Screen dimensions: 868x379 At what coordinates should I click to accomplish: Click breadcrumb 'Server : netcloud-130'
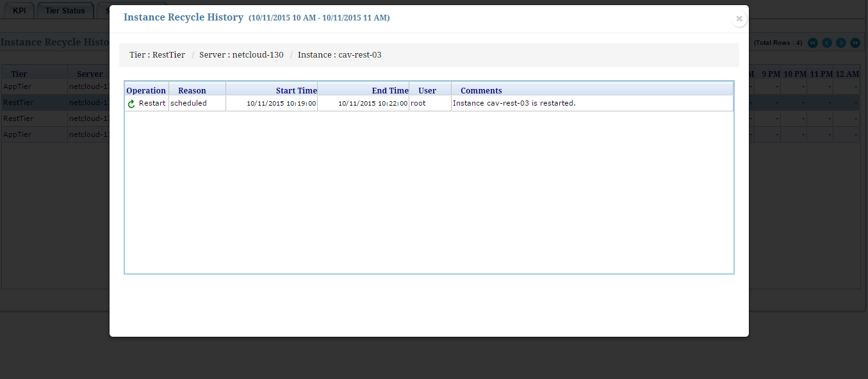[x=242, y=55]
